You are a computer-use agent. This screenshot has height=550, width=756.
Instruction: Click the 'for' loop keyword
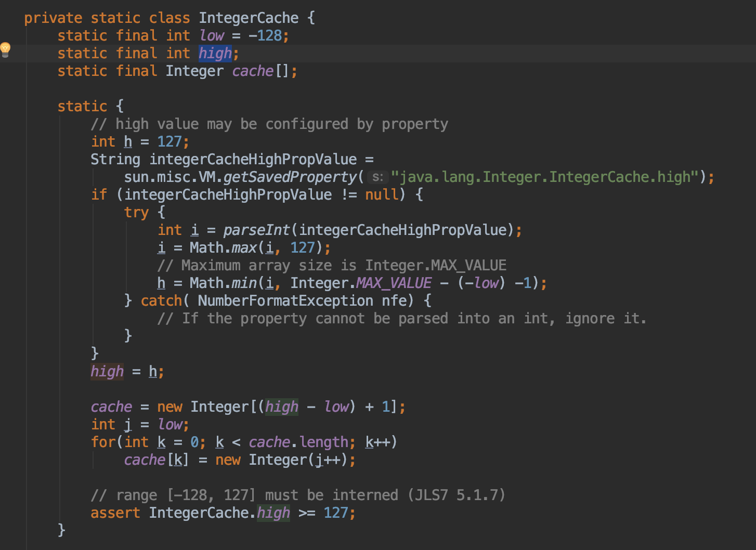pyautogui.click(x=103, y=442)
